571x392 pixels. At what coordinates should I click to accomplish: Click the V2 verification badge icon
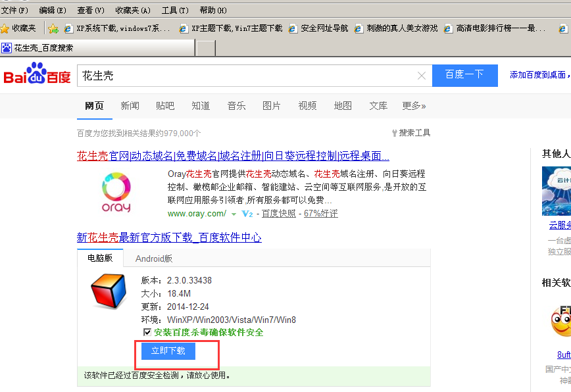coord(247,214)
